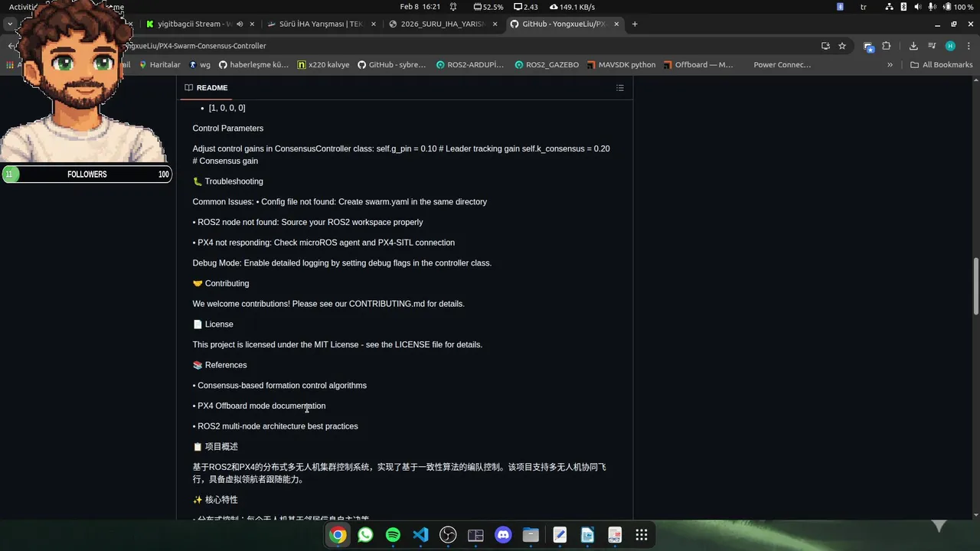Screen dimensions: 980x551
Task: Select the GitHub - YongxueLiu tab
Action: [563, 24]
